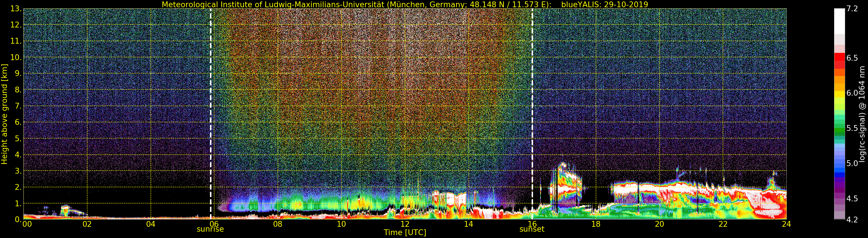Click the '5.0' colorbar value
The image size is (868, 238).
pyautogui.click(x=852, y=163)
